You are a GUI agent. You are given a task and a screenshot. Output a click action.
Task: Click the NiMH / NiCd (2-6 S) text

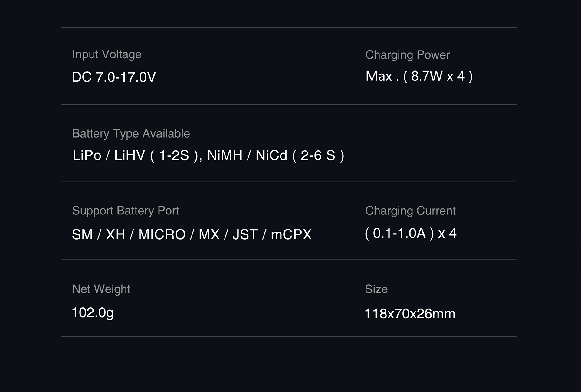275,155
